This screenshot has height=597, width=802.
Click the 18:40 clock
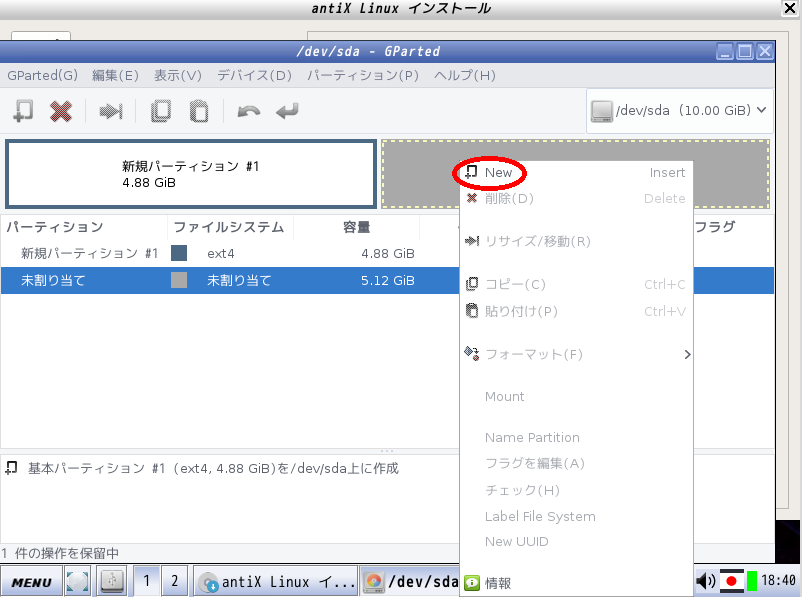tap(778, 581)
